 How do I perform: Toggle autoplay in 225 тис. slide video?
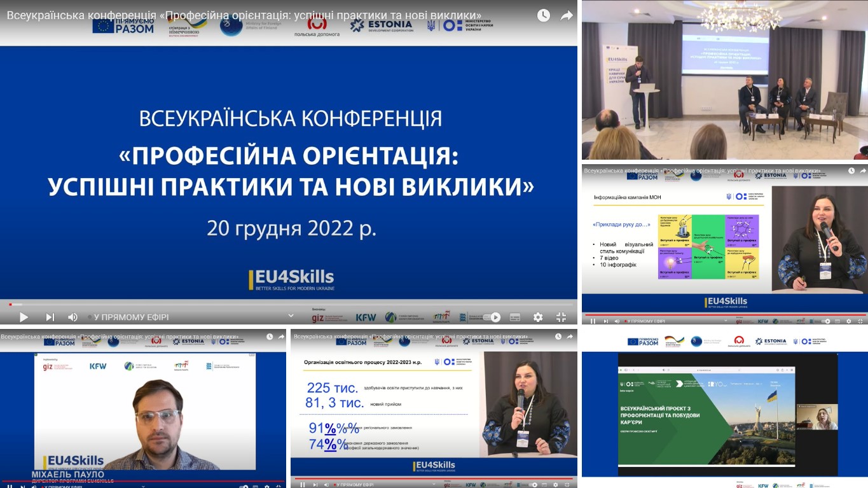(x=533, y=485)
